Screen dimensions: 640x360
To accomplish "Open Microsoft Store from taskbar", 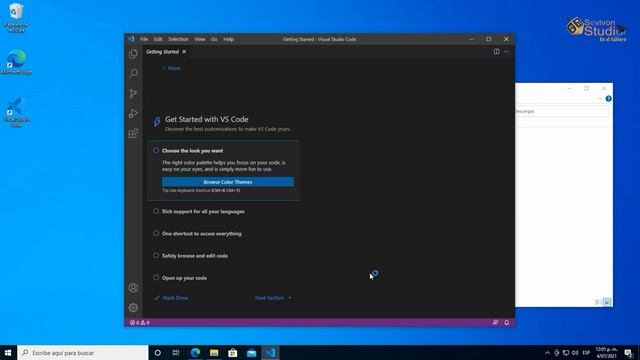I will coord(233,353).
